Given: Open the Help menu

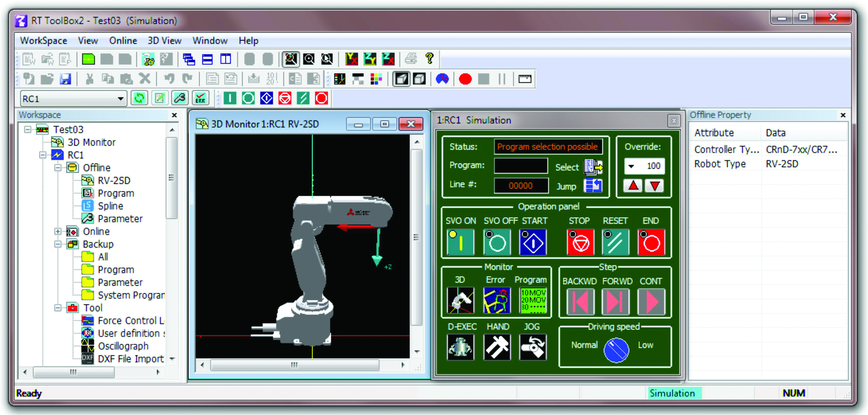Looking at the screenshot, I should (x=248, y=41).
